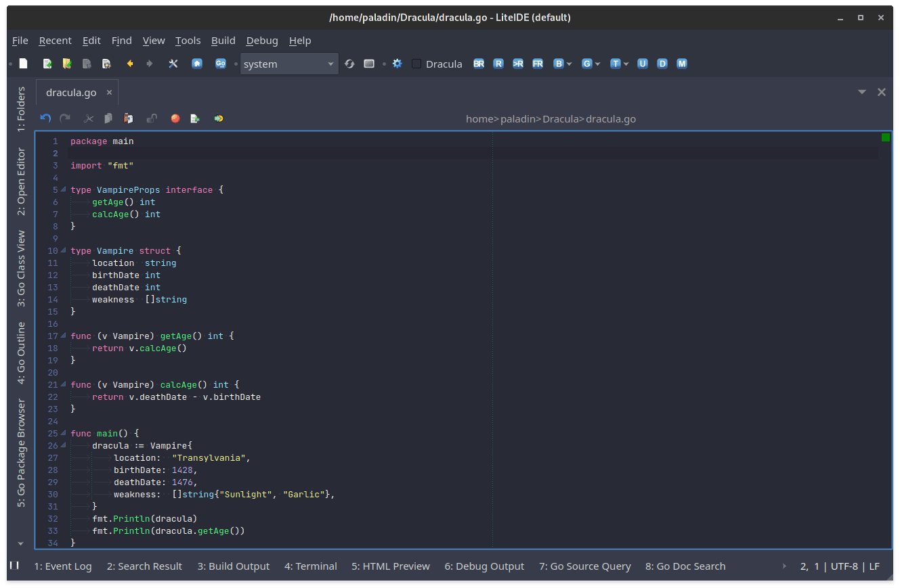Click the reload environment sync icon
Image resolution: width=900 pixels, height=588 pixels.
point(349,63)
